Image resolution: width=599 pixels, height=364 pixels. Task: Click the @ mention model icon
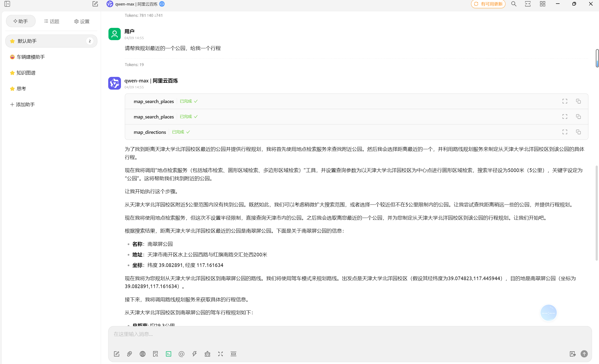(x=181, y=354)
